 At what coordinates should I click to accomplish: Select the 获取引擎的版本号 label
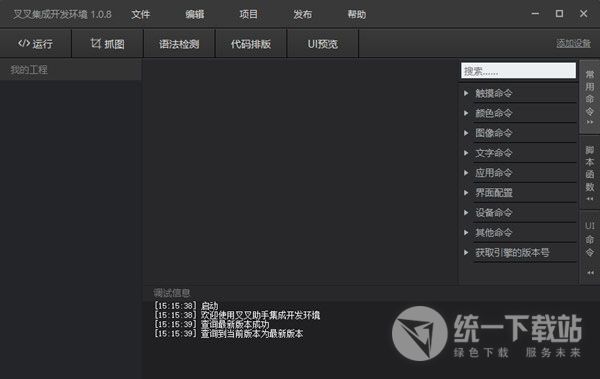coord(512,252)
